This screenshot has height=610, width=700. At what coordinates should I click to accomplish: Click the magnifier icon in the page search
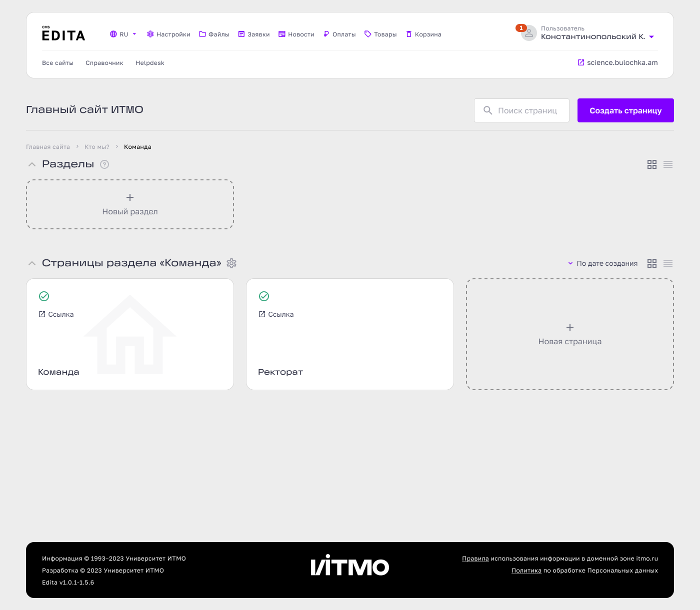tap(488, 110)
